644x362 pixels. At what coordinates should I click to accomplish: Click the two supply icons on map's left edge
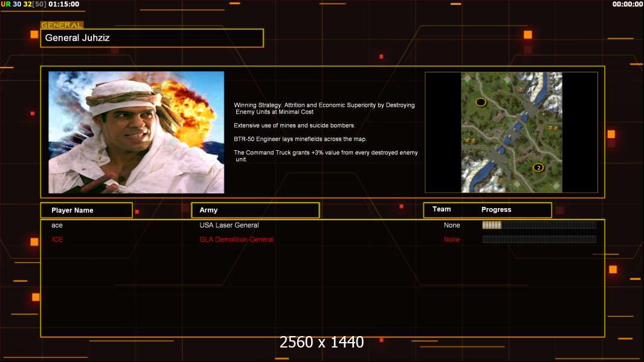click(469, 141)
